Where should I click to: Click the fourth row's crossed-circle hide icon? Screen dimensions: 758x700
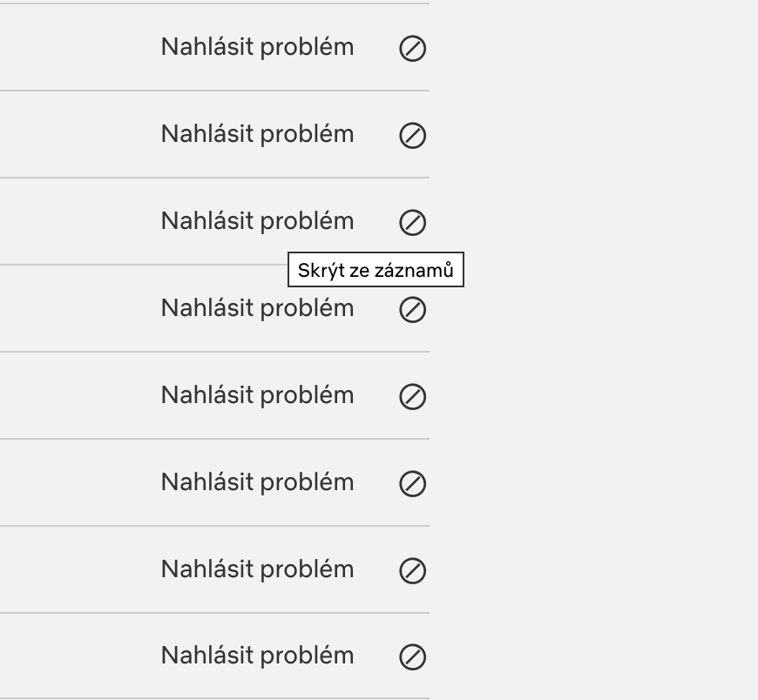[412, 310]
